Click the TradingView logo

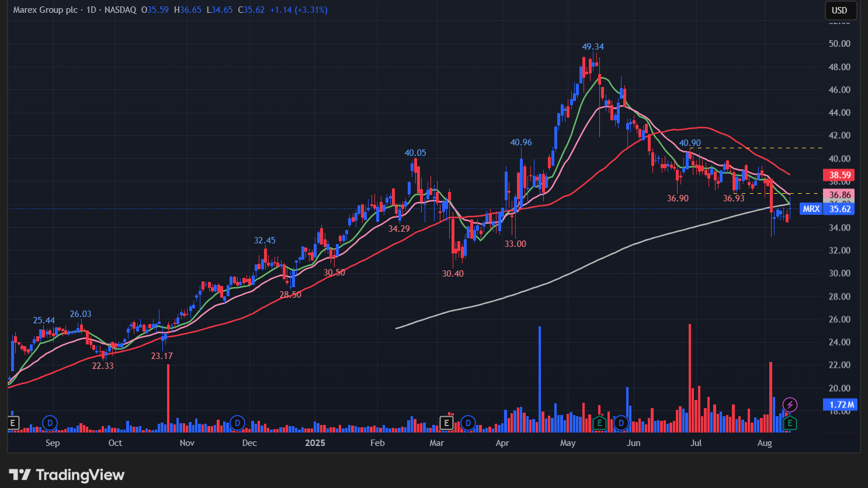(x=67, y=475)
